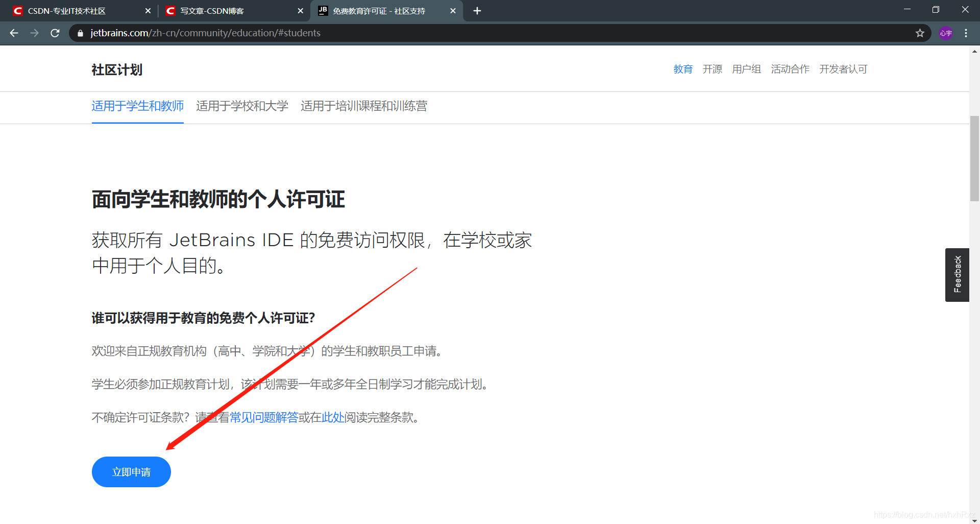Screen dimensions: 980x524
Task: Select the 适用于培训课程和训练营 tab
Action: coord(364,106)
